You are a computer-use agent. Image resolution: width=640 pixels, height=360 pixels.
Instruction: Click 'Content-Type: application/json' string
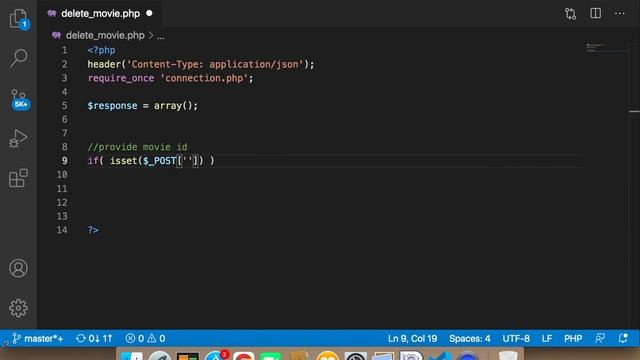tap(215, 64)
